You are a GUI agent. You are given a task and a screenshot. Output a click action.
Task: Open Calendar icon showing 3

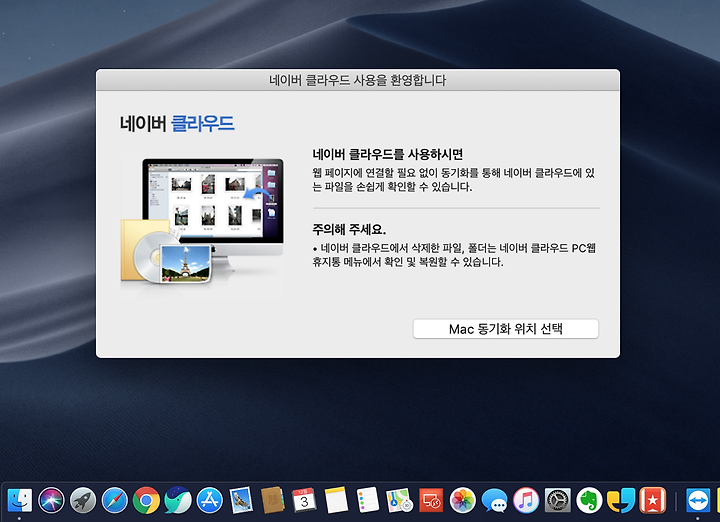click(304, 500)
